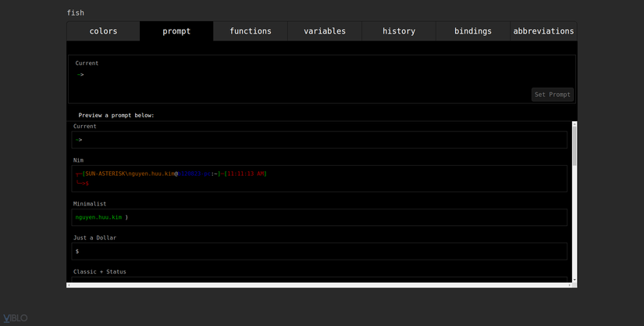Screen dimensions: 644x326
Task: Select the prompt tab
Action: pos(176,31)
